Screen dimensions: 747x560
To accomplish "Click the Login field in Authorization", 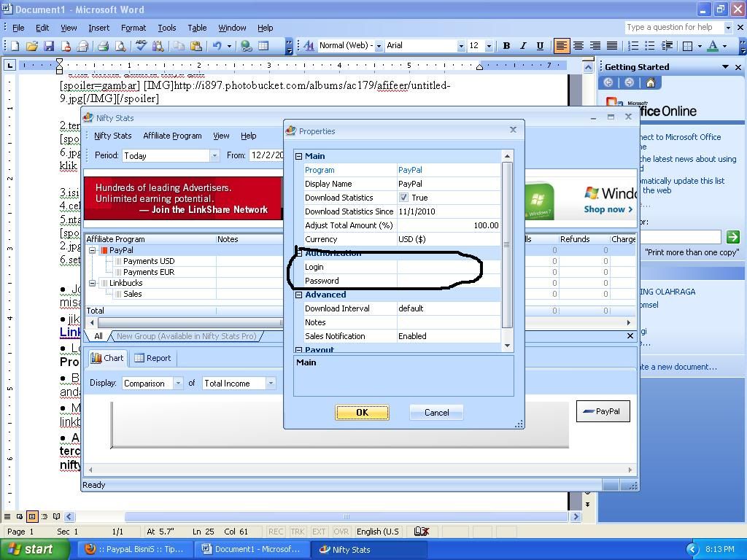I will [449, 267].
